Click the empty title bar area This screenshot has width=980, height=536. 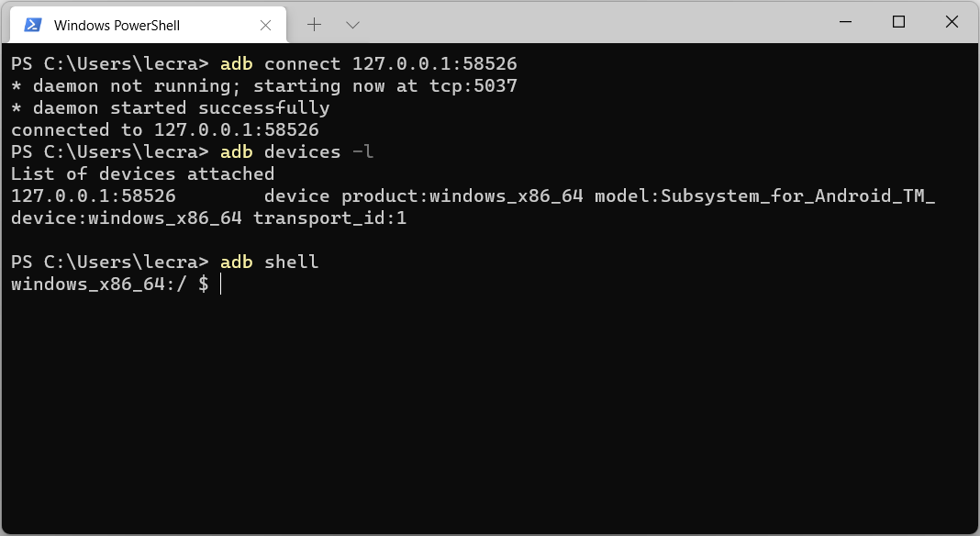pos(594,24)
